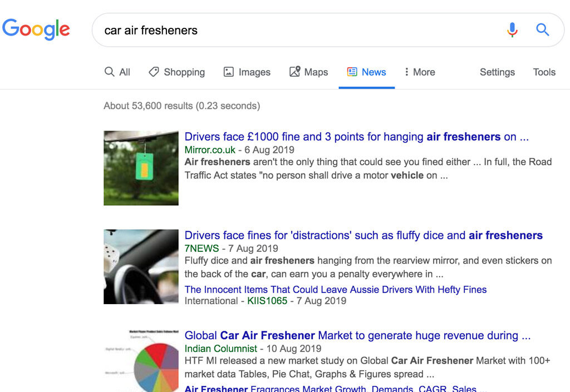This screenshot has height=392, width=570.
Task: Open search Tools options
Action: [544, 72]
